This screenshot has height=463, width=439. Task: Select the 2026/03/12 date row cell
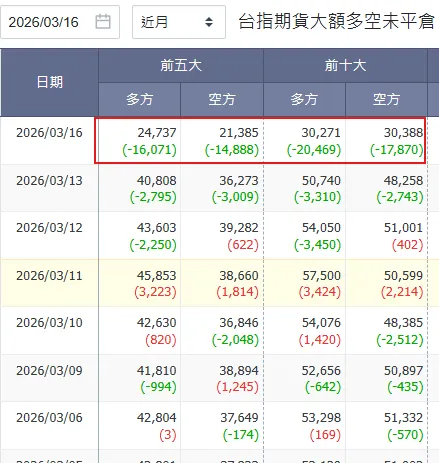click(x=49, y=235)
